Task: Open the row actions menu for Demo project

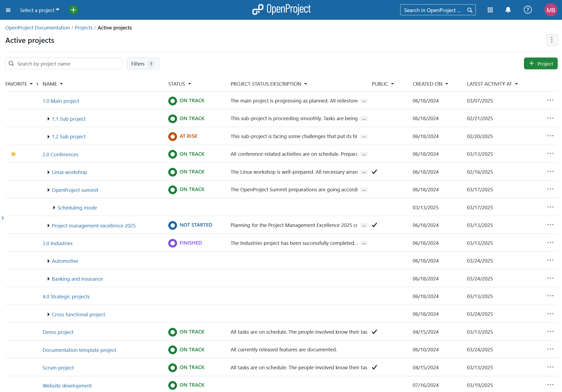Action: pyautogui.click(x=550, y=332)
